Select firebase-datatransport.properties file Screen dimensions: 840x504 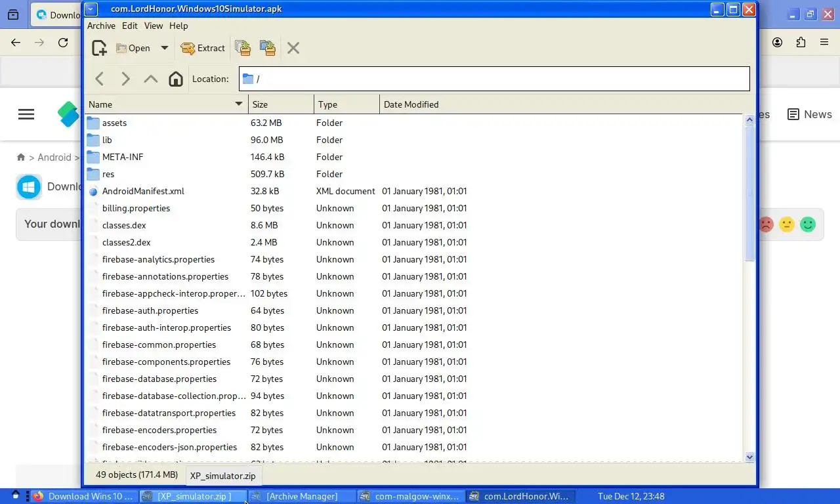169,413
